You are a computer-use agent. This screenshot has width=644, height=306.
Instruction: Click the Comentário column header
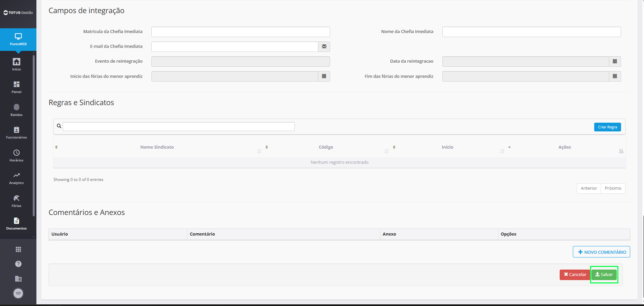pyautogui.click(x=284, y=234)
